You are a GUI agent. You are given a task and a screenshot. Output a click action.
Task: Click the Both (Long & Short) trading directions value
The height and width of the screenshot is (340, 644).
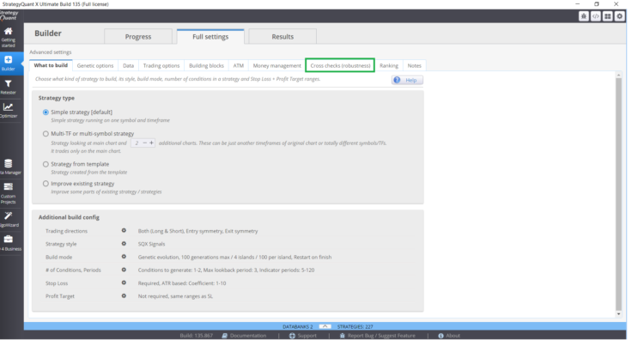[x=198, y=231]
